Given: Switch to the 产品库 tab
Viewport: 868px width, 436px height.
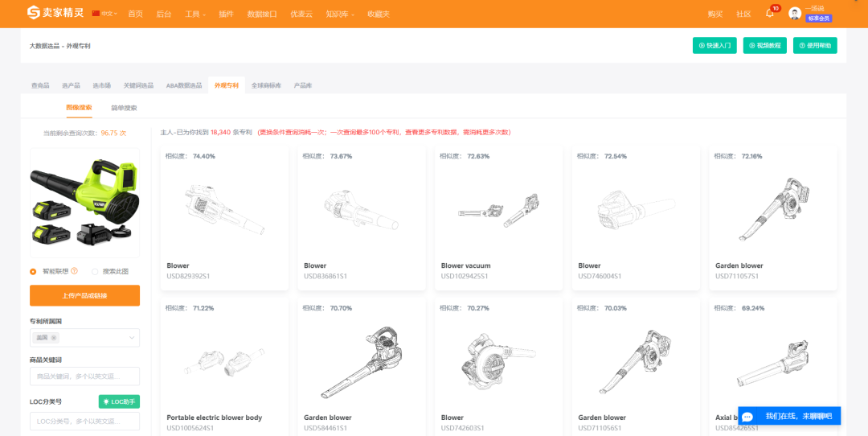Looking at the screenshot, I should (x=303, y=85).
